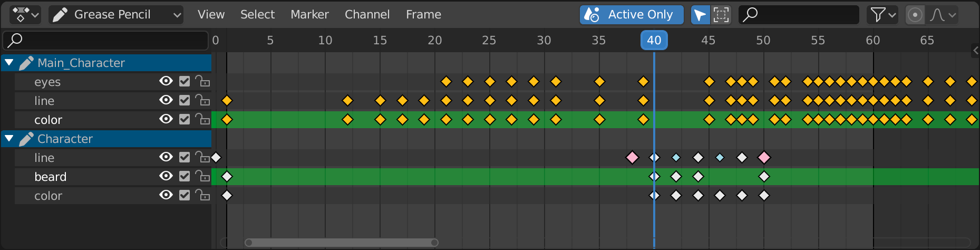The width and height of the screenshot is (980, 250).
Task: Lock the Main_Character color layer
Action: (x=202, y=119)
